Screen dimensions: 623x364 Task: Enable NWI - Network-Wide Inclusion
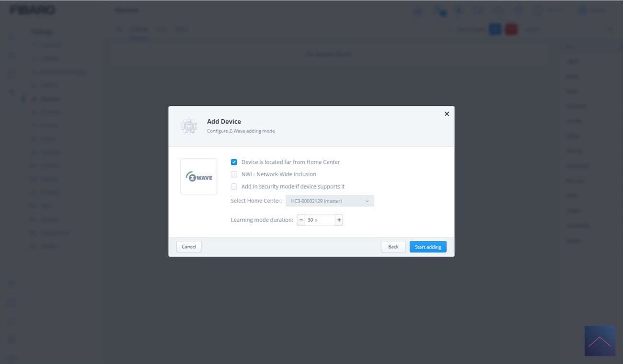234,174
